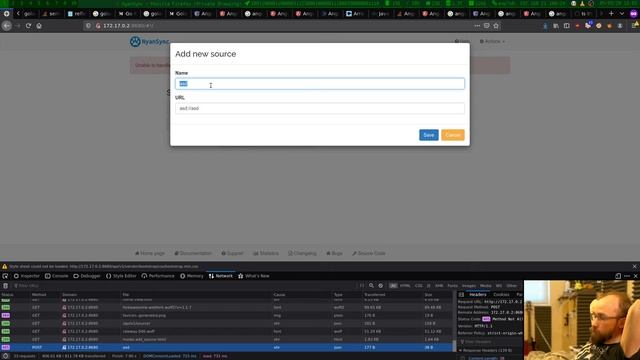The image size is (640, 360).
Task: Click the browser Reload button
Action: 28,26
